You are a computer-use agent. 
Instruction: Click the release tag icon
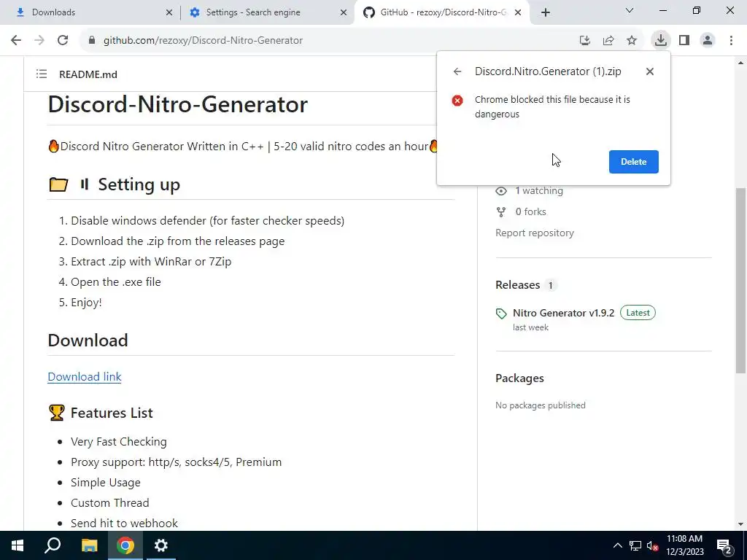501,314
